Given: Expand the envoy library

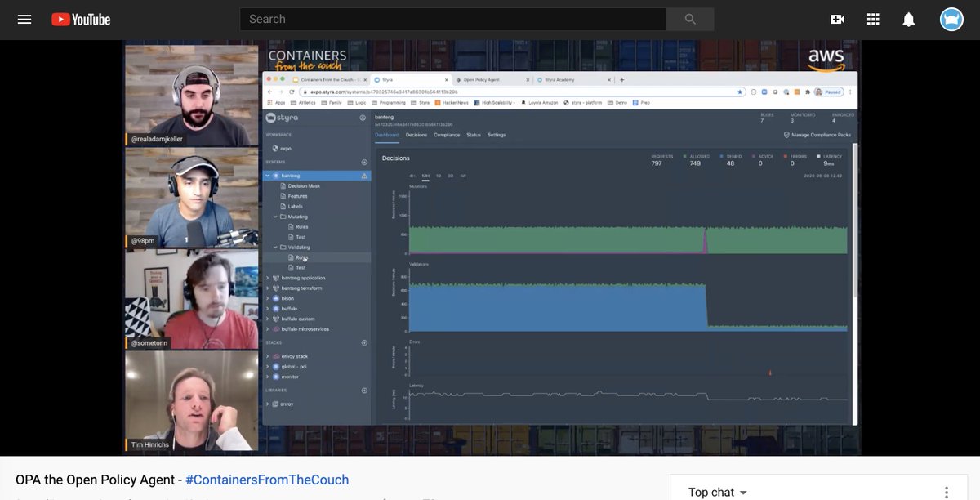Looking at the screenshot, I should click(x=268, y=404).
